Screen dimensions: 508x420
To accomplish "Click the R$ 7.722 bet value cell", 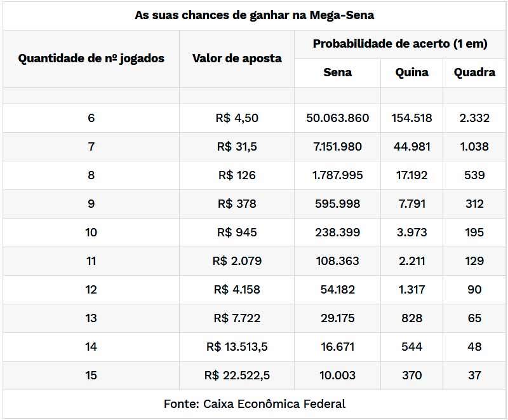I will click(x=237, y=318).
